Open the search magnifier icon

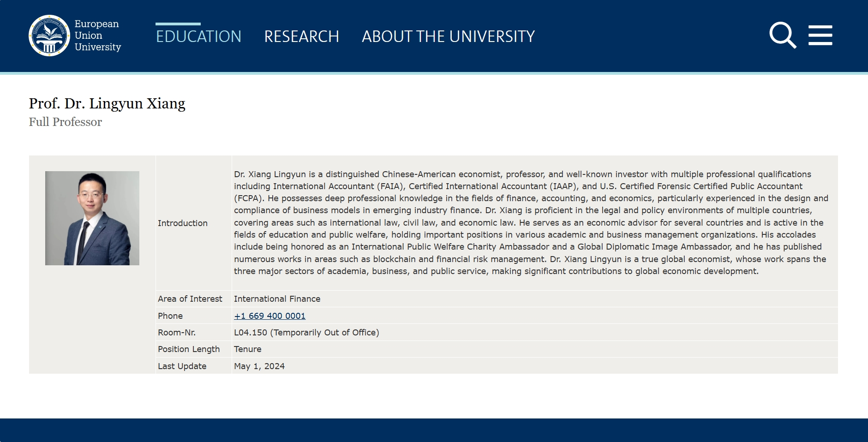[783, 35]
